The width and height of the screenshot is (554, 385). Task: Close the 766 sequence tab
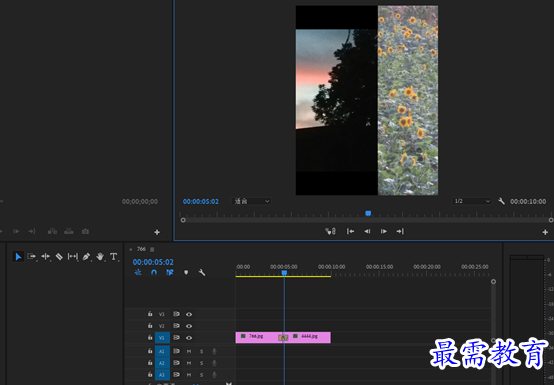tap(131, 249)
